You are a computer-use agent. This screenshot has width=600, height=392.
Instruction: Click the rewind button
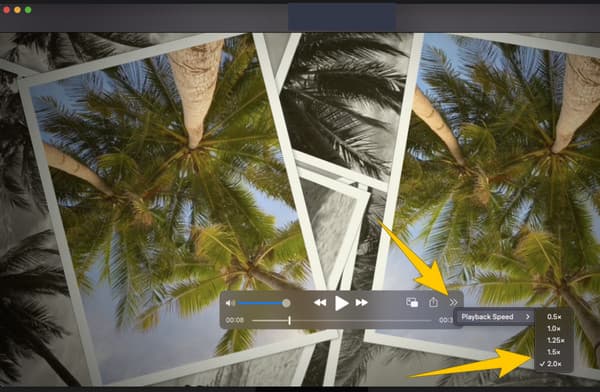tap(320, 303)
